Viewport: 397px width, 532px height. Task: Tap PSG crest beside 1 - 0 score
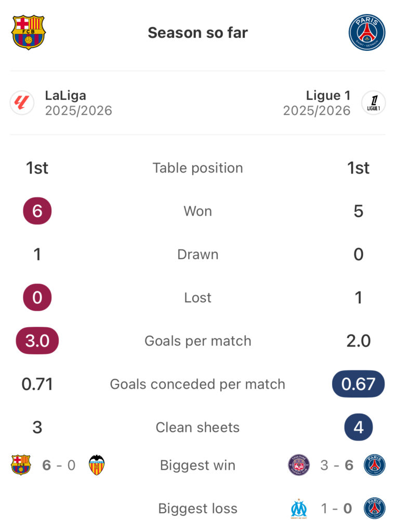tap(374, 509)
